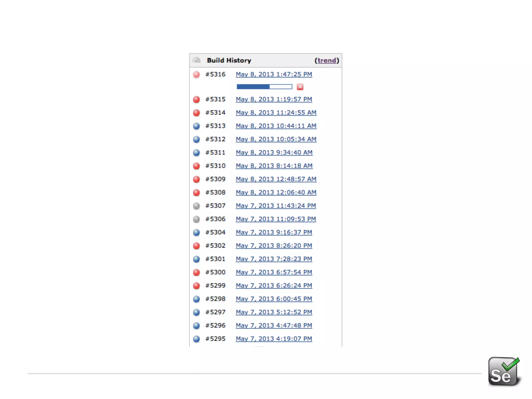Click red status ball for build #5315
Viewport: 532px width, 399px height.
coord(197,99)
